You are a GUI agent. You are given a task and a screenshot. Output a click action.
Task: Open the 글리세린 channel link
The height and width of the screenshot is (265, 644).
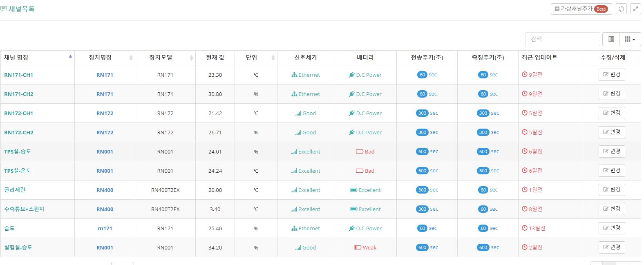15,190
